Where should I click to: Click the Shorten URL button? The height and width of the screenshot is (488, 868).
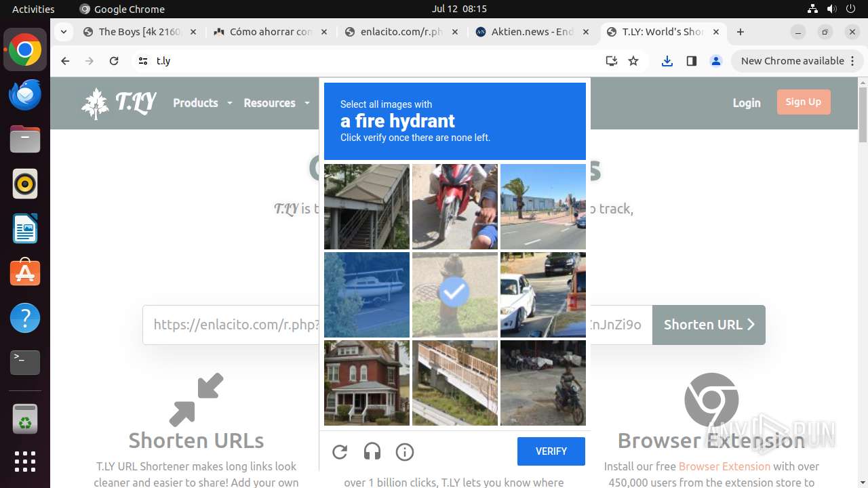[x=709, y=325]
